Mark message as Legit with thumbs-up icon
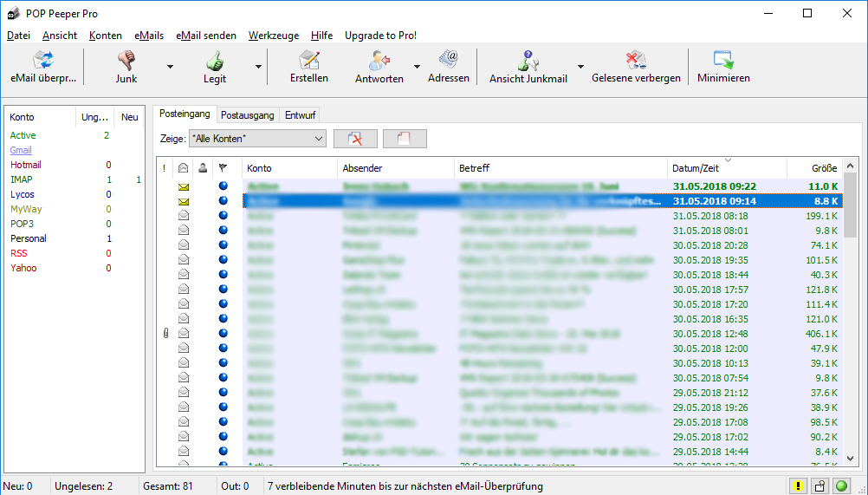The width and height of the screenshot is (868, 495). (x=215, y=60)
